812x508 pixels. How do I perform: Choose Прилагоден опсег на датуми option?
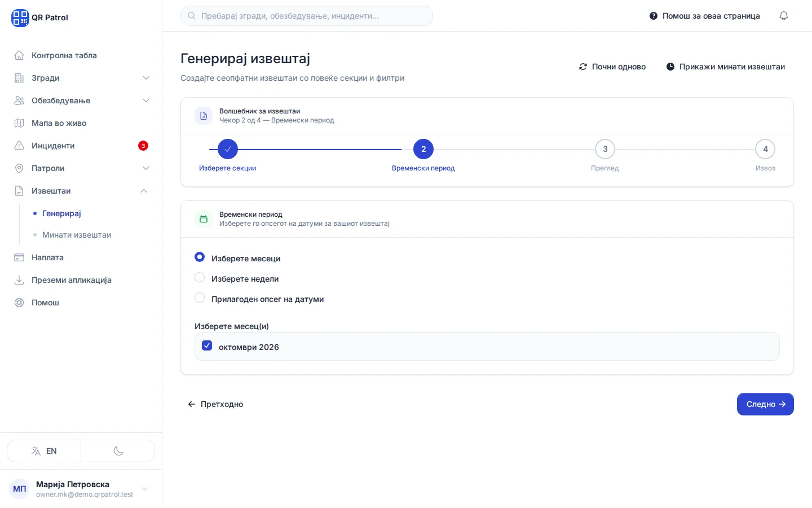200,298
